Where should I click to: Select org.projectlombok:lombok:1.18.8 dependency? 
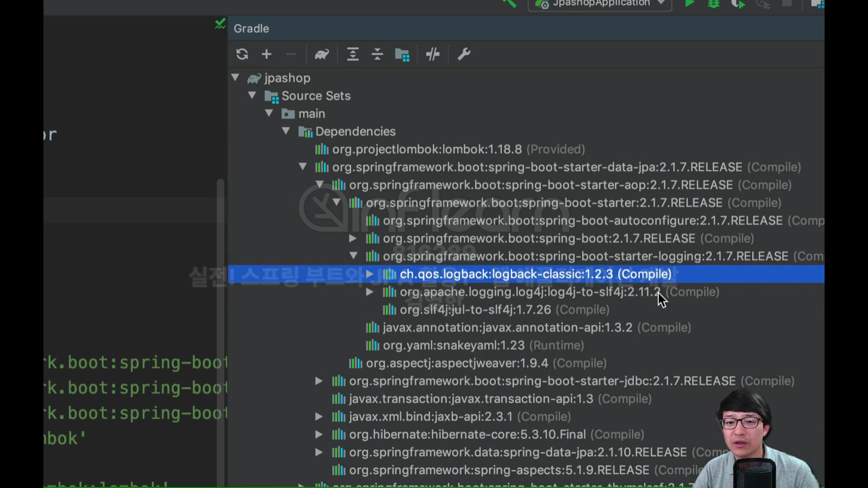click(x=458, y=149)
